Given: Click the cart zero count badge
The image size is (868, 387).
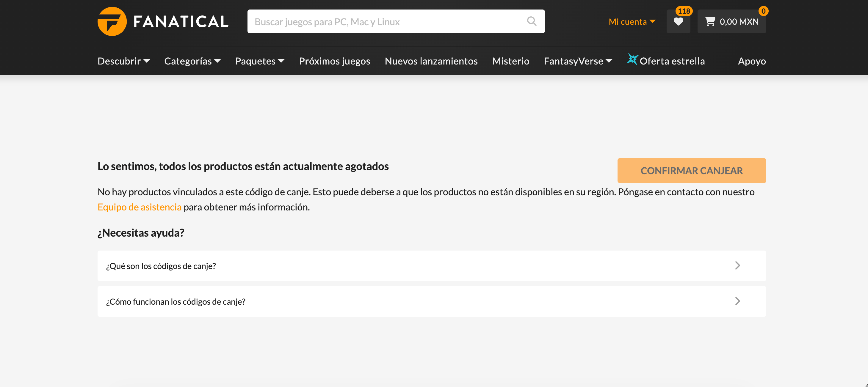Looking at the screenshot, I should (763, 11).
